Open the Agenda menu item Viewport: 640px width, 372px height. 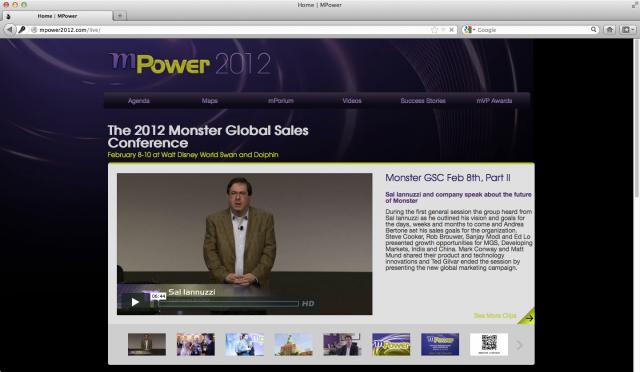pyautogui.click(x=139, y=100)
